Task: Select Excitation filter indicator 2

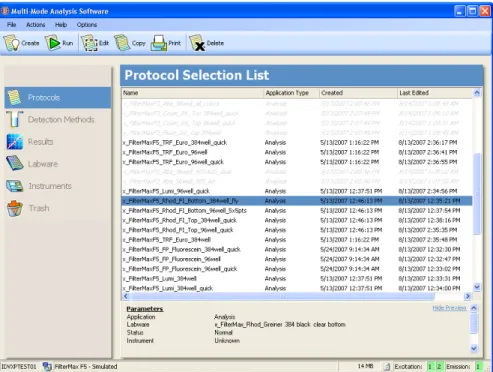Action: 439,367
